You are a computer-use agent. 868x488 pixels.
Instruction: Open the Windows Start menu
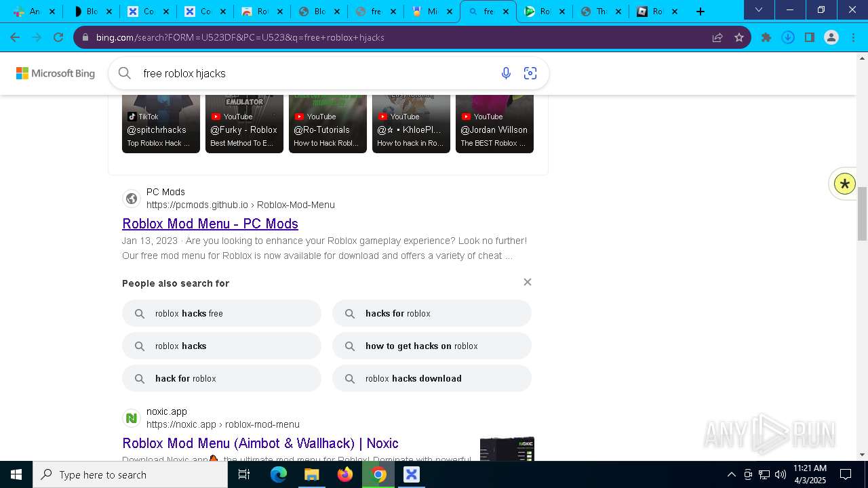tap(16, 474)
